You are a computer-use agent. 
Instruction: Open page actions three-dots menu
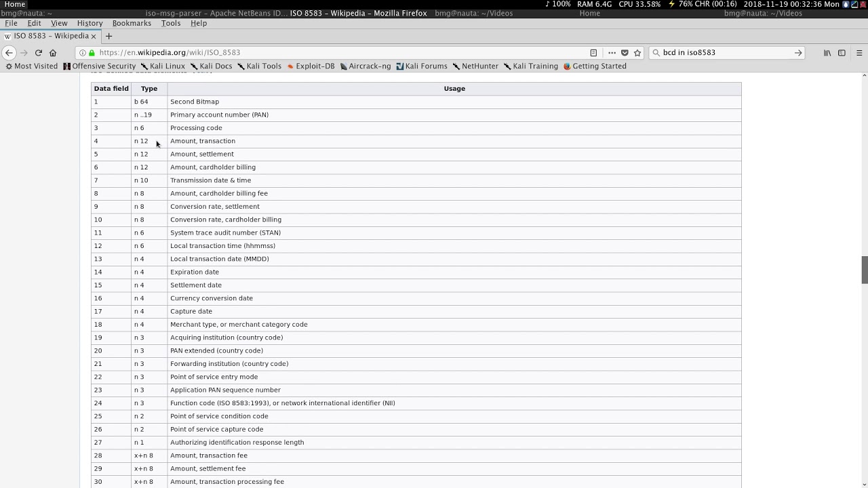click(612, 53)
